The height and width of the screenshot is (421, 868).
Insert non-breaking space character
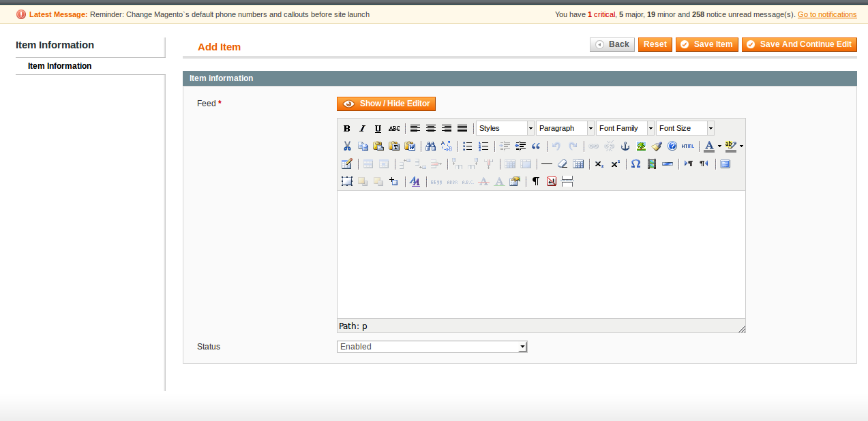point(552,181)
